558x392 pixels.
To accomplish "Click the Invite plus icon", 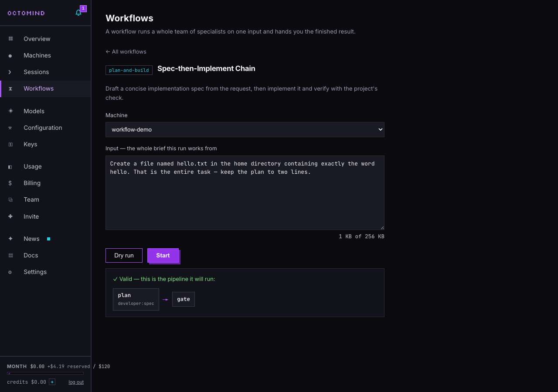I will click(10, 216).
